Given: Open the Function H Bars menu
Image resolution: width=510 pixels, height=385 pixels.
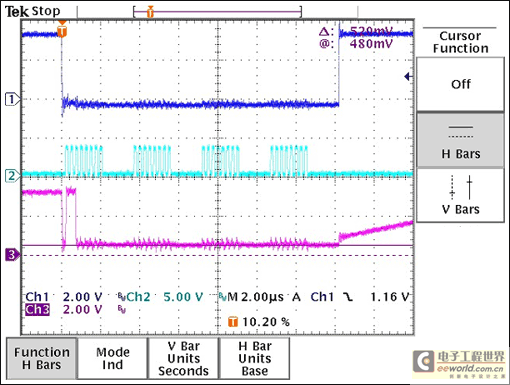Looking at the screenshot, I should click(42, 358).
